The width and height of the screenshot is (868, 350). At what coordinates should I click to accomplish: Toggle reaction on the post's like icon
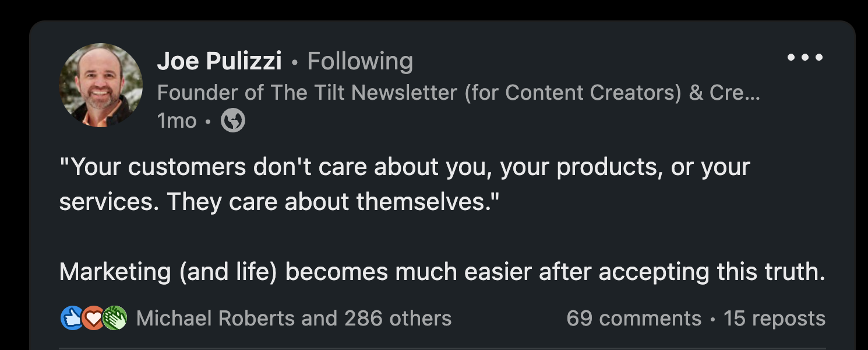tap(72, 318)
